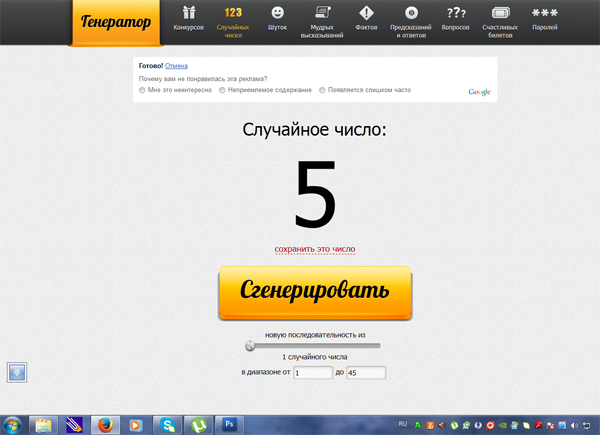This screenshot has height=435, width=600.
Task: Open the Вопросов question marks icon
Action: point(456,13)
